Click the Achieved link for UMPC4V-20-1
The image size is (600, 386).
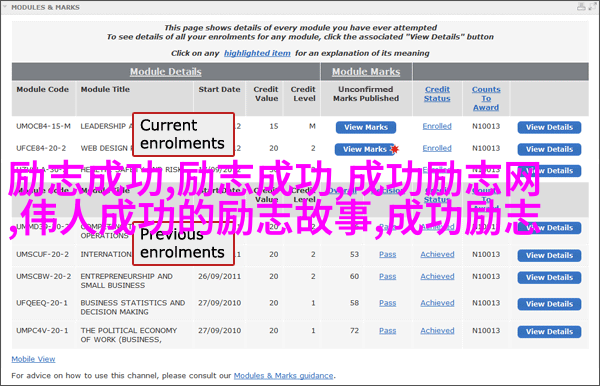pos(437,331)
